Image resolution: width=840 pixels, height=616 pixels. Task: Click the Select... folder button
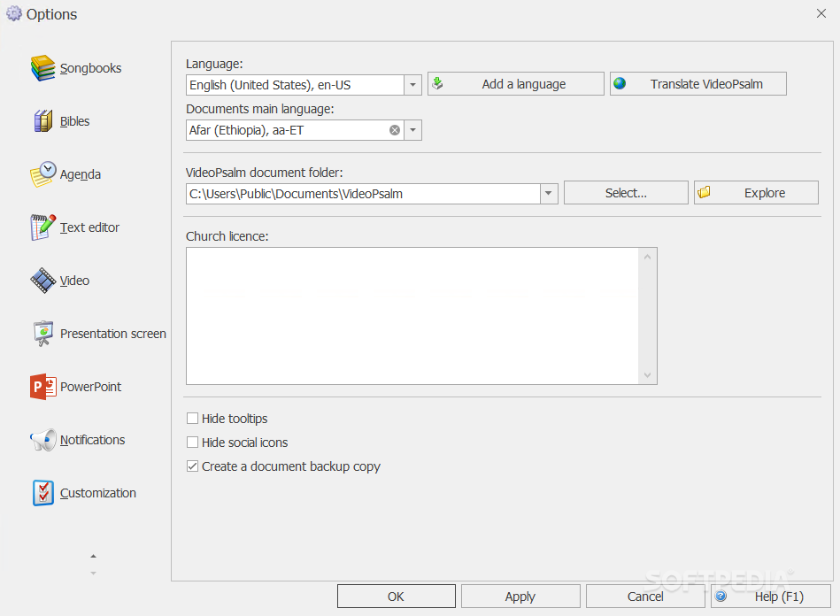[x=626, y=193]
